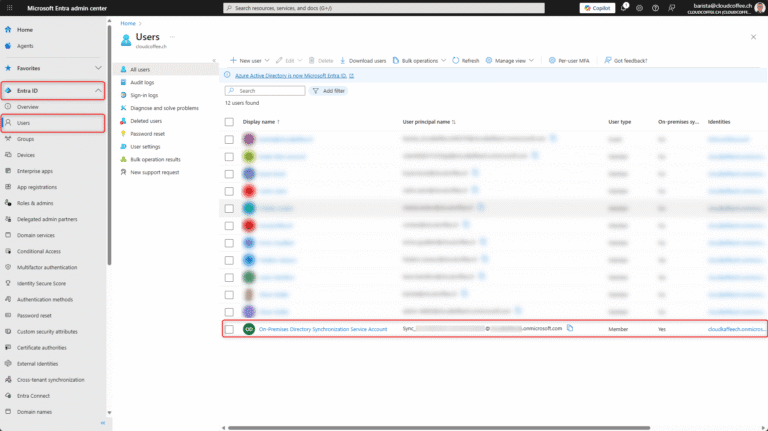This screenshot has width=768, height=431.
Task: Click the Certificate authorities icon
Action: 8,347
